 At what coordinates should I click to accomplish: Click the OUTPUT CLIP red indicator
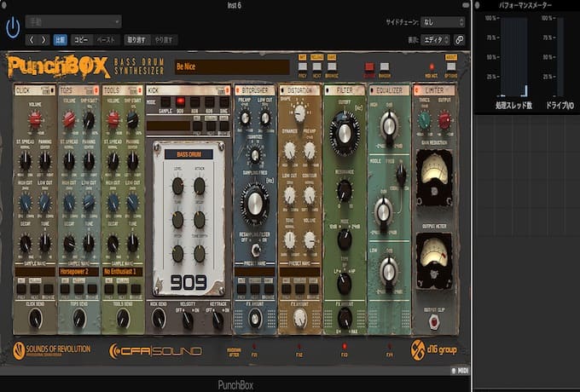point(434,322)
